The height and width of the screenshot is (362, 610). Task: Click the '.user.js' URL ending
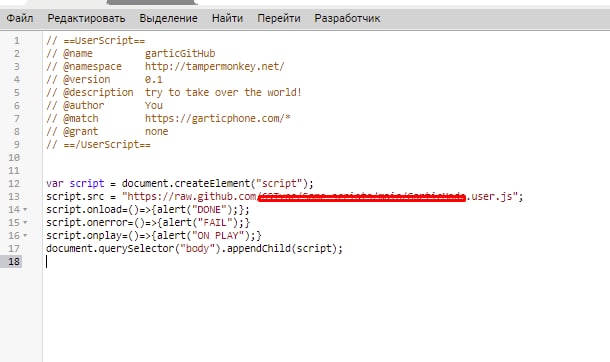click(x=489, y=196)
